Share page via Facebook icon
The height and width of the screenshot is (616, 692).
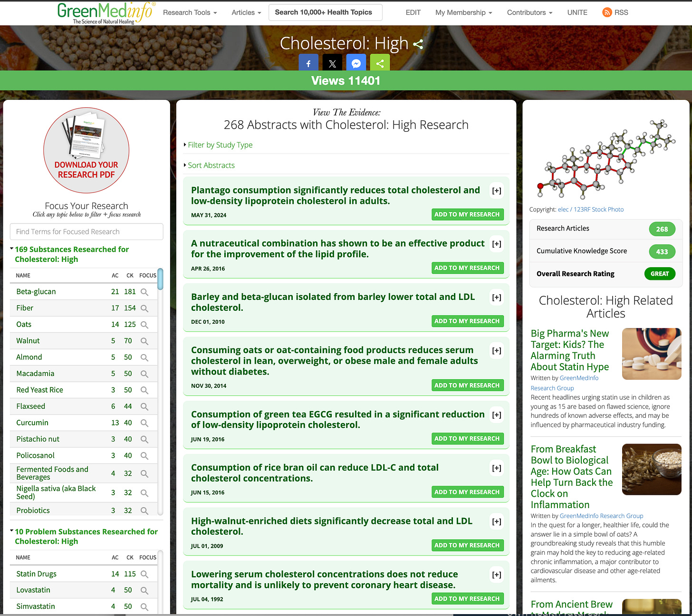click(308, 63)
